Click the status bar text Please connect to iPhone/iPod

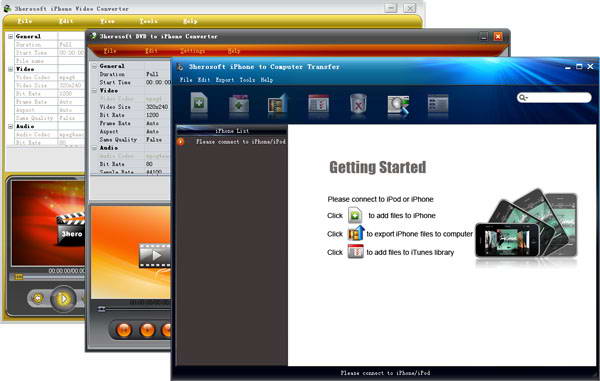pyautogui.click(x=385, y=373)
